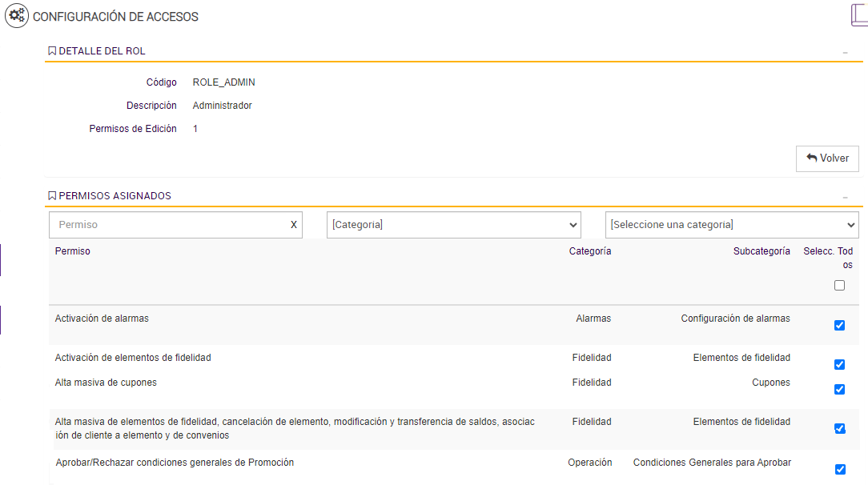Click the Volver button

coord(827,158)
